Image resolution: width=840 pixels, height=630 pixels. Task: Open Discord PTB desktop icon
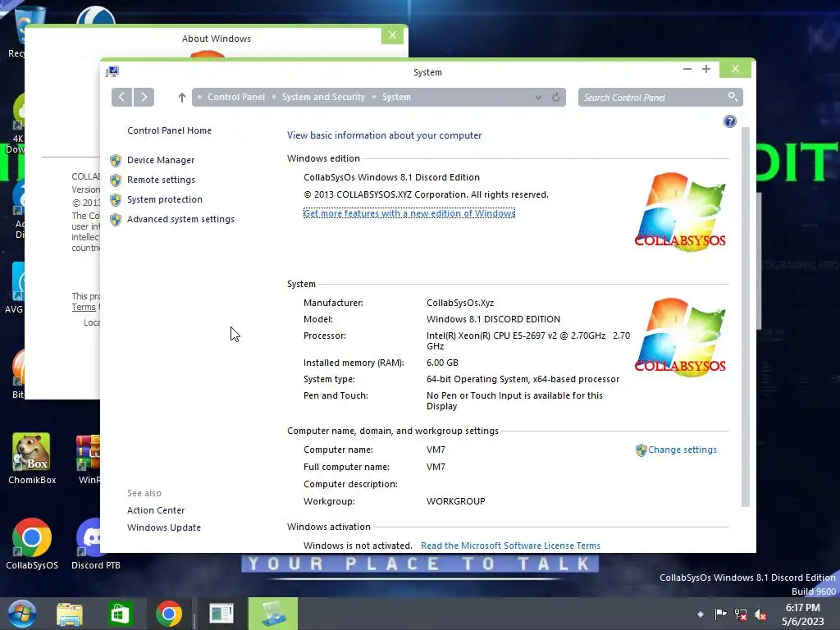tap(95, 543)
